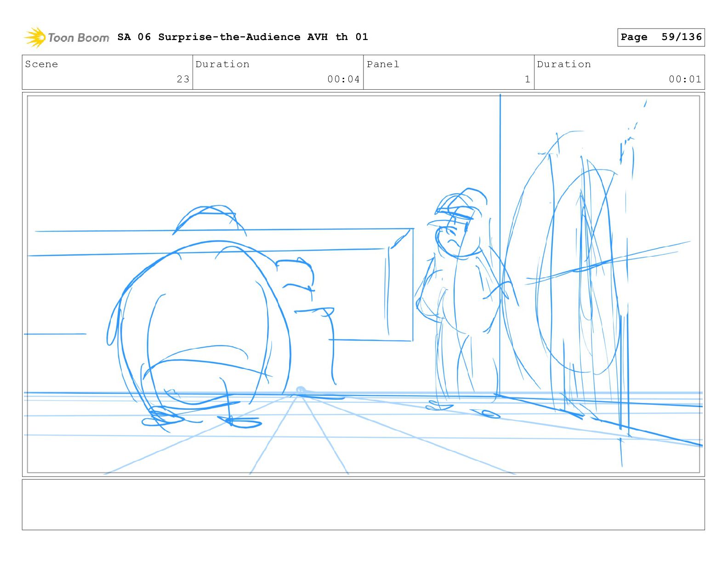Click the 'Panel' header label

[383, 64]
